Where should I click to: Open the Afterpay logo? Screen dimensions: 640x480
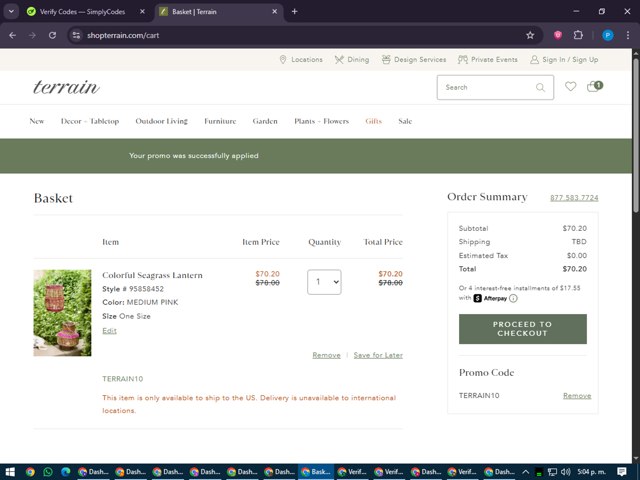pos(490,298)
